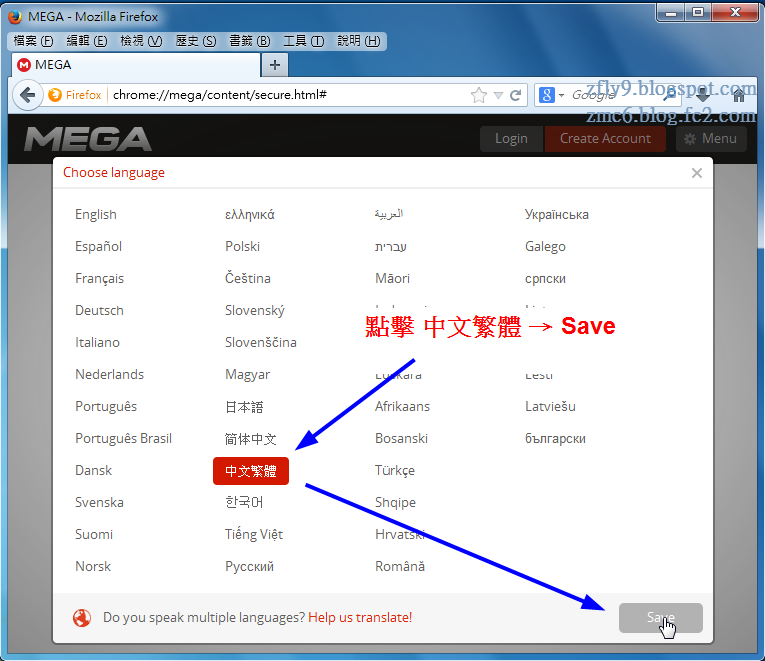Screen dimensions: 765x661
Task: Choose Deutsch language
Action: pos(99,310)
